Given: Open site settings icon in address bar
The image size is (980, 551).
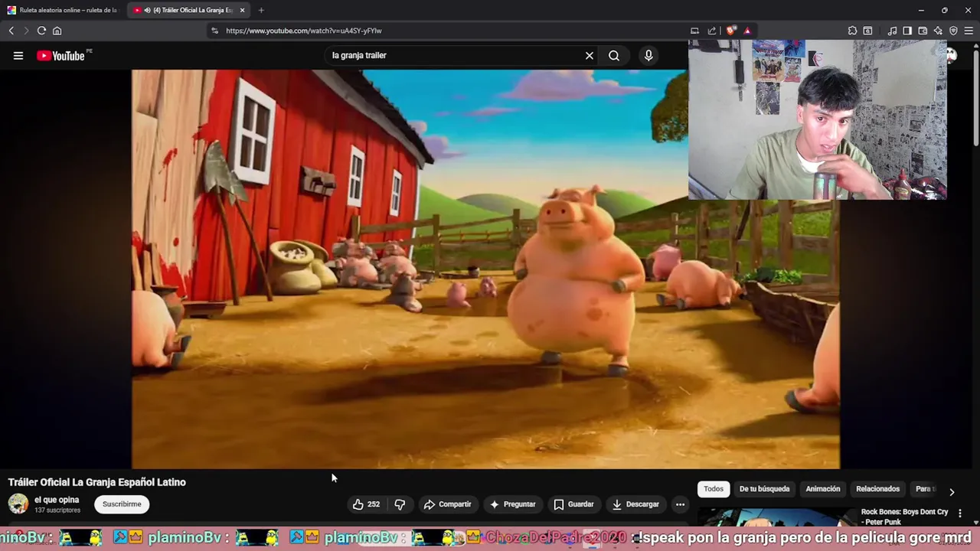Looking at the screenshot, I should click(x=214, y=31).
